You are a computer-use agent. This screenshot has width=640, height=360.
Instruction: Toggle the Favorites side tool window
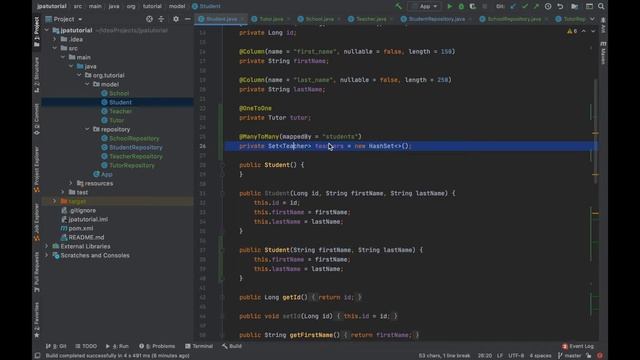click(37, 320)
